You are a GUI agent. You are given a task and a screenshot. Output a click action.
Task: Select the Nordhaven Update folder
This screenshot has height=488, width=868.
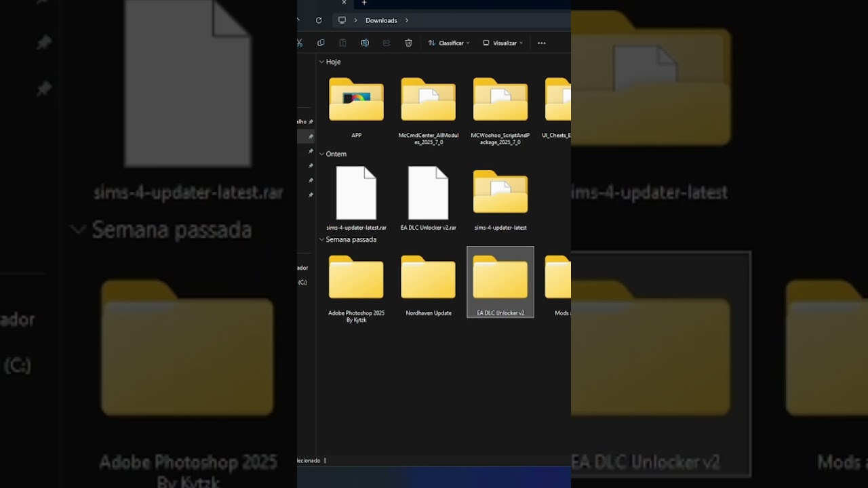(428, 285)
